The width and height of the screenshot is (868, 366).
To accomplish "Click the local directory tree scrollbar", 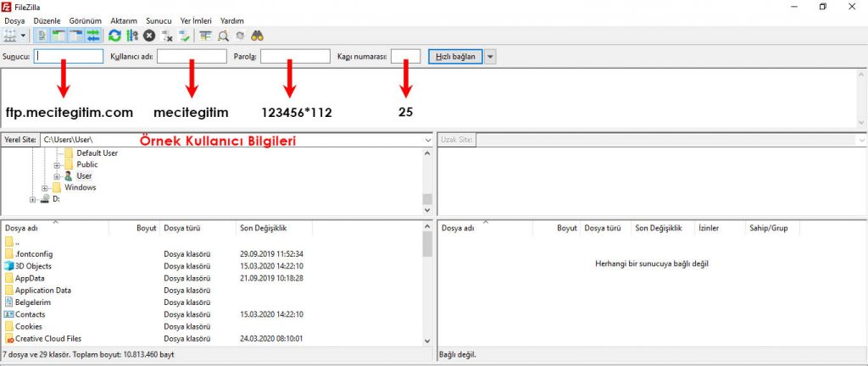I will point(427,181).
